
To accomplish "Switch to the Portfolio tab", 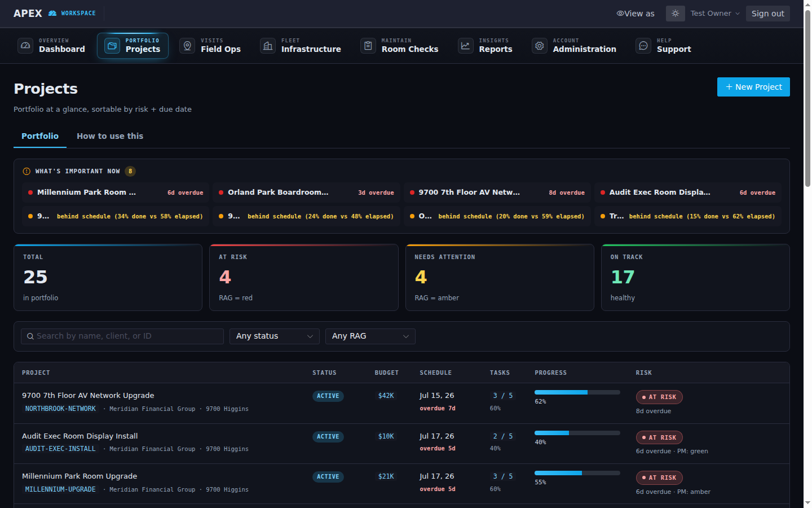I will (40, 136).
